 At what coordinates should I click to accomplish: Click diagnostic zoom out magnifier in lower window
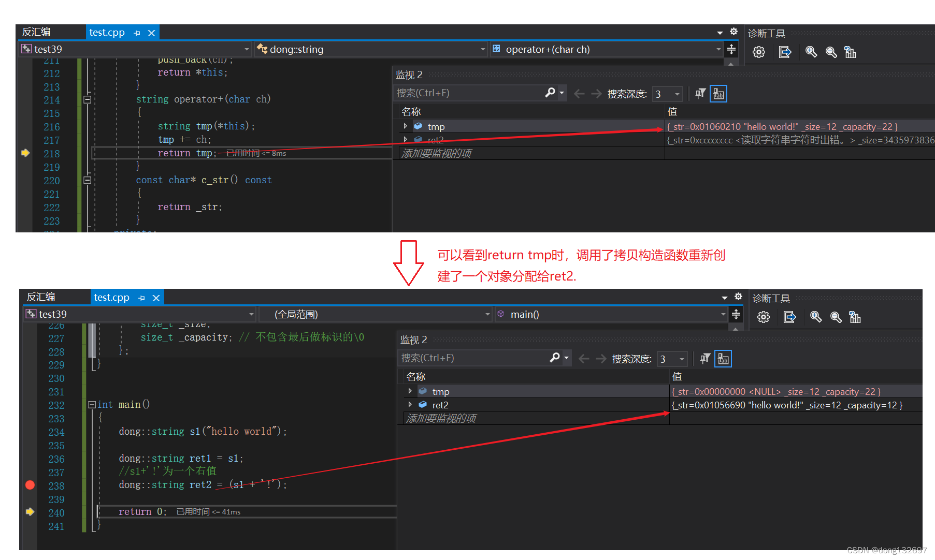836,317
